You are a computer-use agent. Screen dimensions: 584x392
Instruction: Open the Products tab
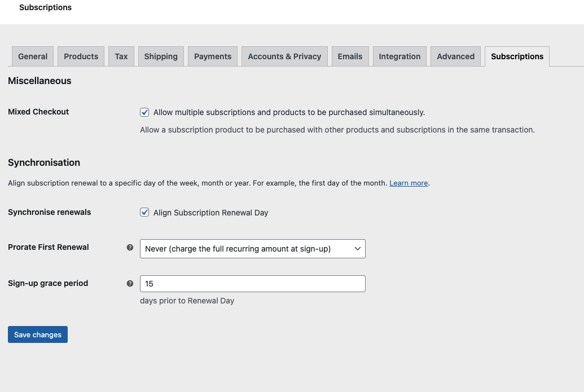coord(81,56)
